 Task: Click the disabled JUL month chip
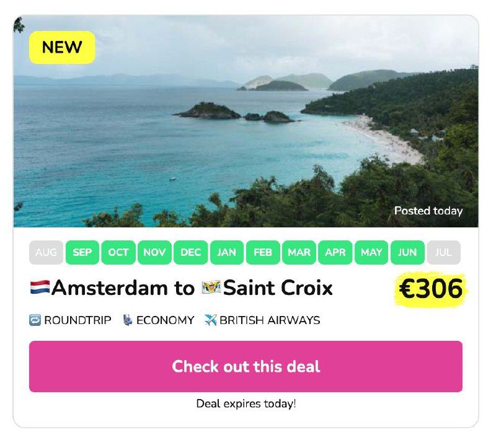pos(444,252)
